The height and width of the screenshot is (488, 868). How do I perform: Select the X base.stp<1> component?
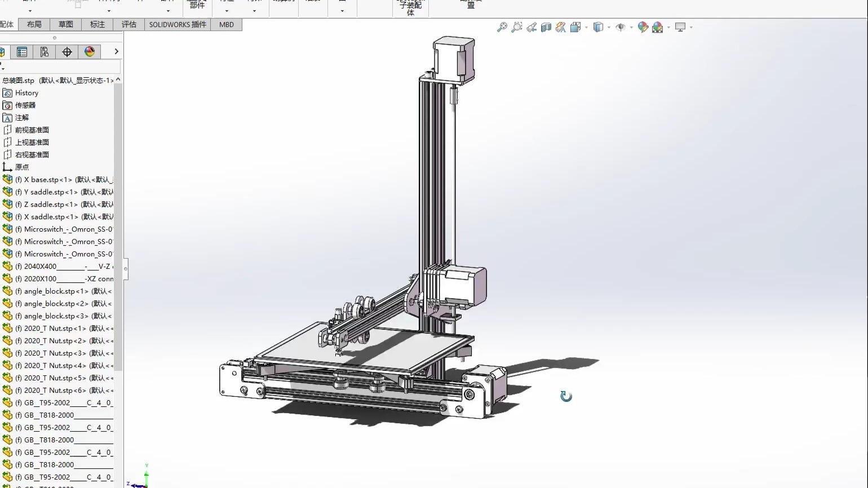pyautogui.click(x=57, y=180)
